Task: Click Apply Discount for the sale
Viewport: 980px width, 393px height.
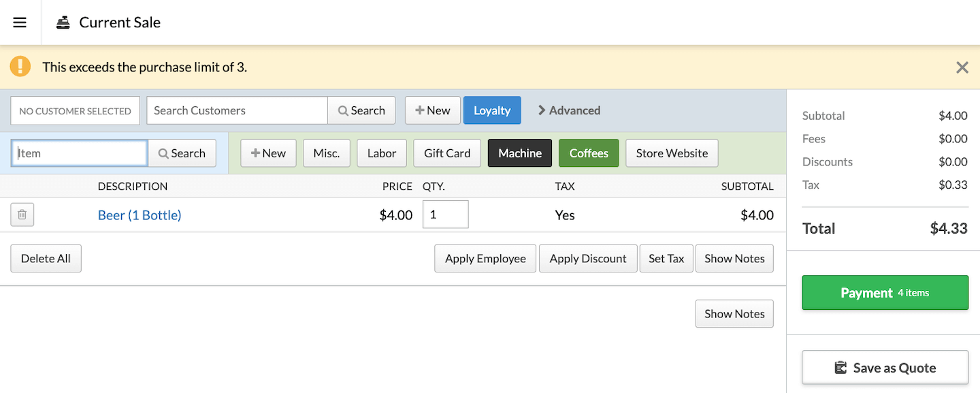Action: (x=588, y=259)
